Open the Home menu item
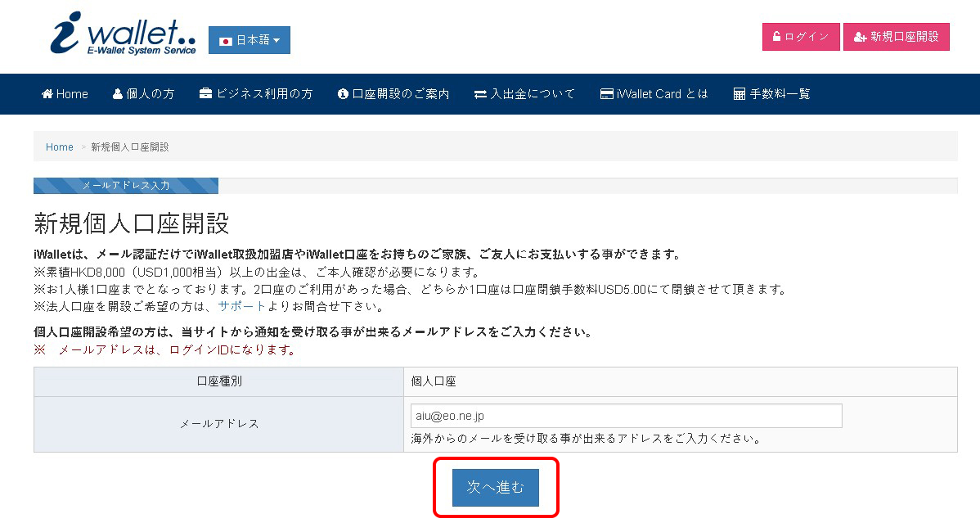 (x=65, y=94)
